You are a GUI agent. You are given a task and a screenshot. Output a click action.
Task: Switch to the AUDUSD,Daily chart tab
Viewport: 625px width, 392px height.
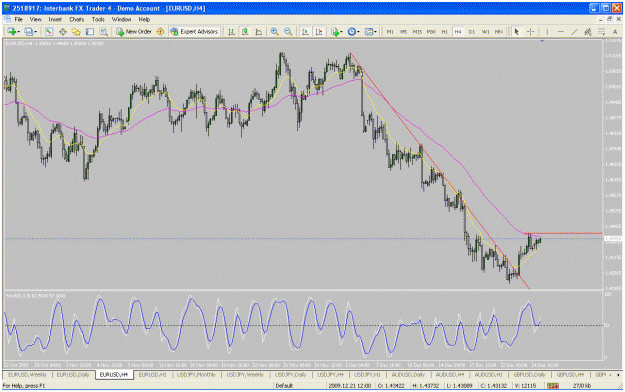408,375
